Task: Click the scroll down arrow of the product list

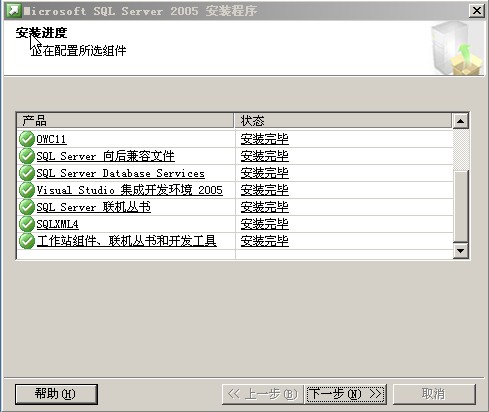Action: pyautogui.click(x=461, y=251)
